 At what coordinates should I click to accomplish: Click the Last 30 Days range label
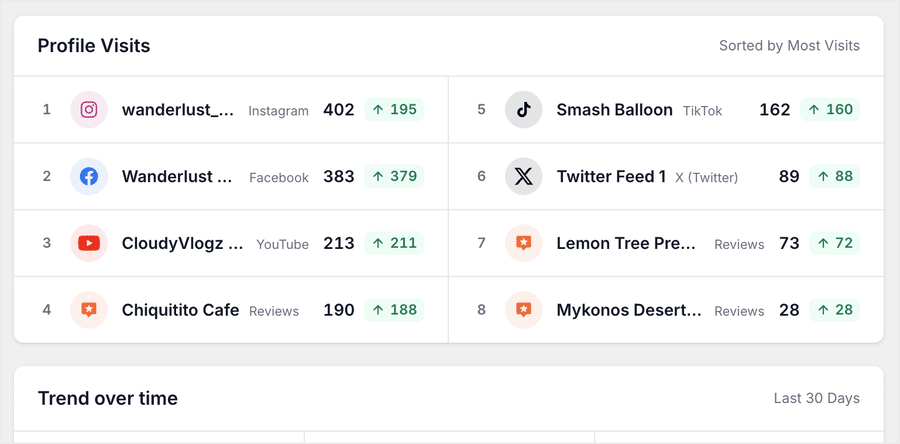click(x=817, y=398)
